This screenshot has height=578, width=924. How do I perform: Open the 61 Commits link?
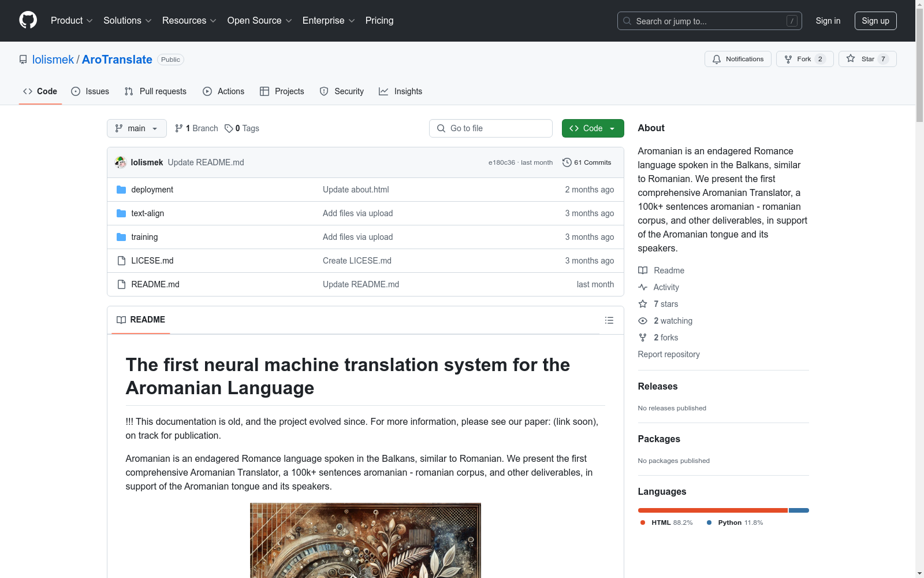pos(587,162)
